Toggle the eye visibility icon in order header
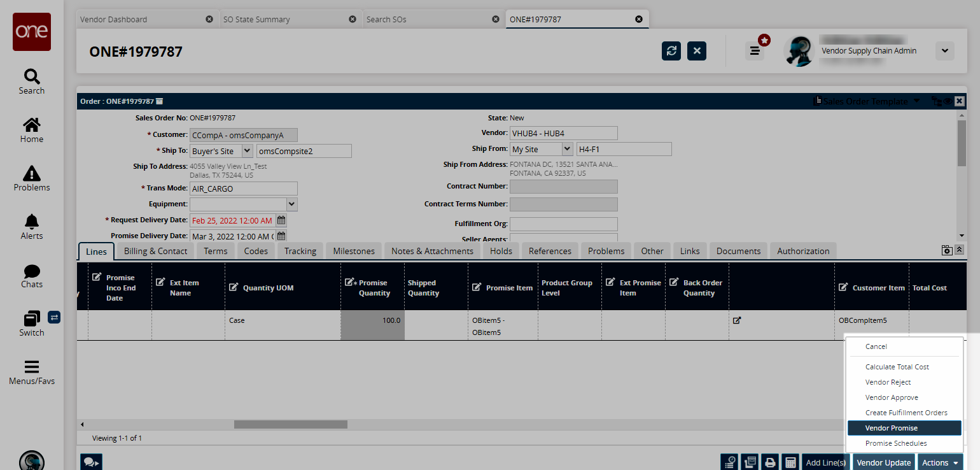Image resolution: width=980 pixels, height=470 pixels. click(948, 101)
